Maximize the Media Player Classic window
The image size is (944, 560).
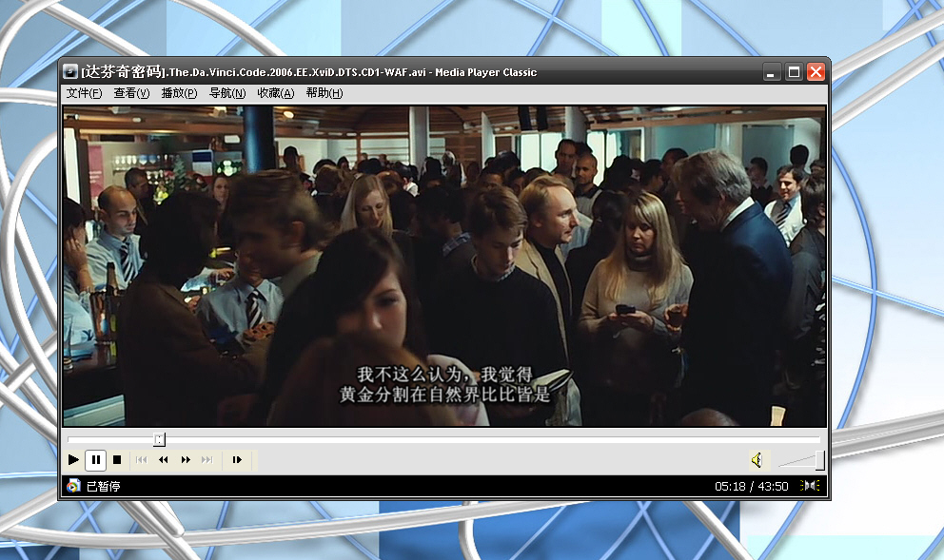[x=794, y=72]
